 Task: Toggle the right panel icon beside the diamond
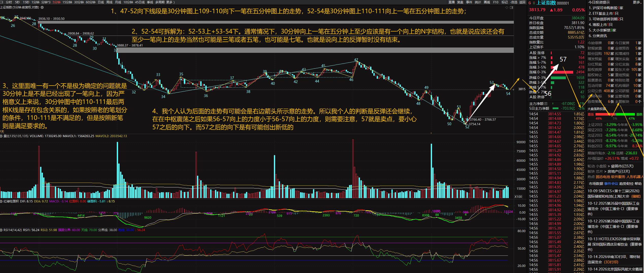pos(511,7)
